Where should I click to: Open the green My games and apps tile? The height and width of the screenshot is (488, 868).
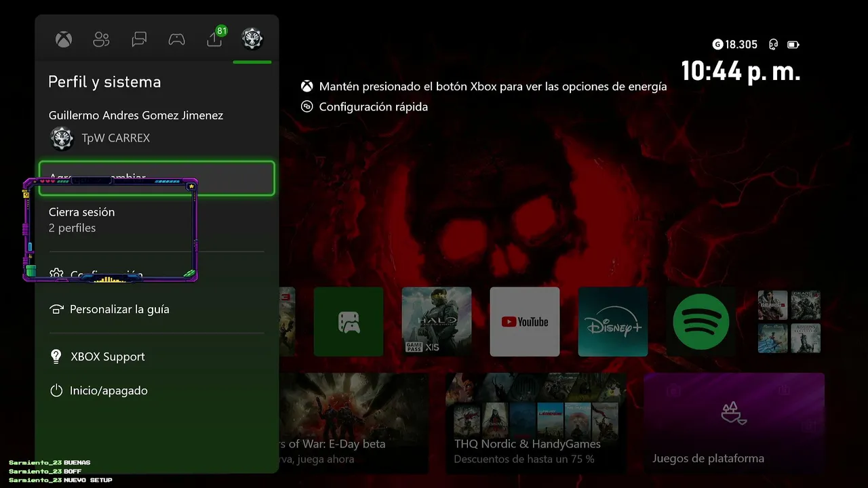click(x=349, y=322)
